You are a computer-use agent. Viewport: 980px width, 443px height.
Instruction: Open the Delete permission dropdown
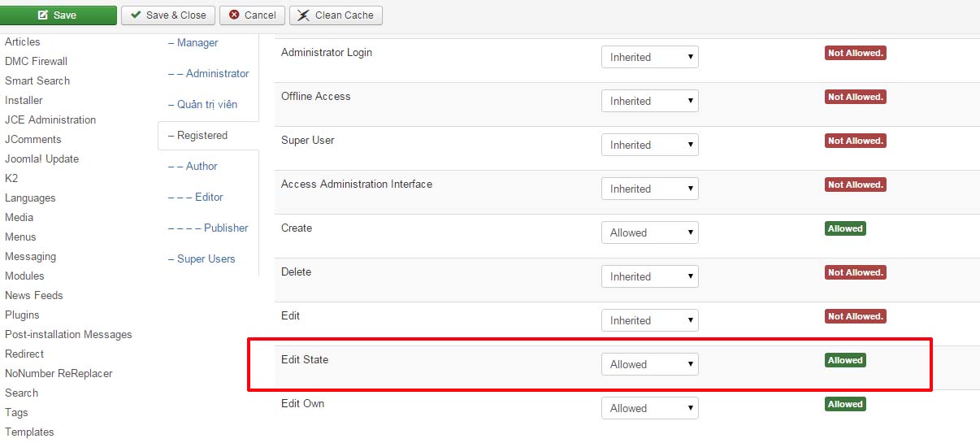click(x=650, y=276)
